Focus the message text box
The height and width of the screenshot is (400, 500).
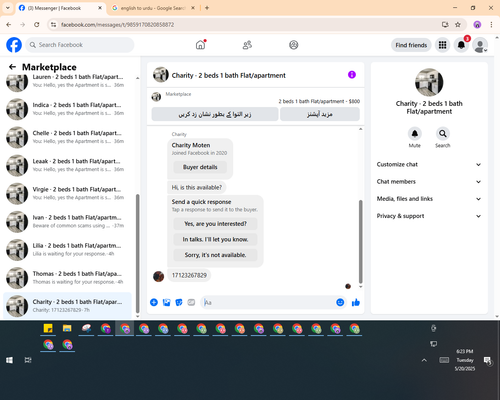(x=268, y=302)
